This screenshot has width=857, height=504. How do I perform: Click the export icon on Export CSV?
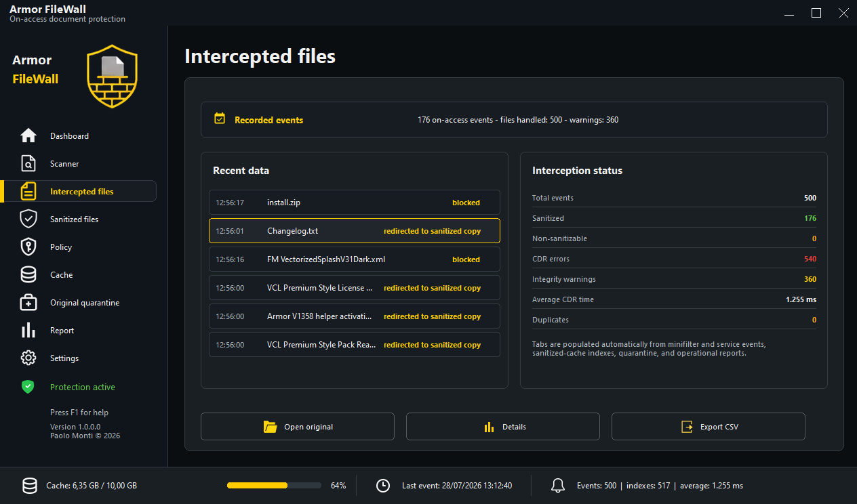[x=687, y=427]
